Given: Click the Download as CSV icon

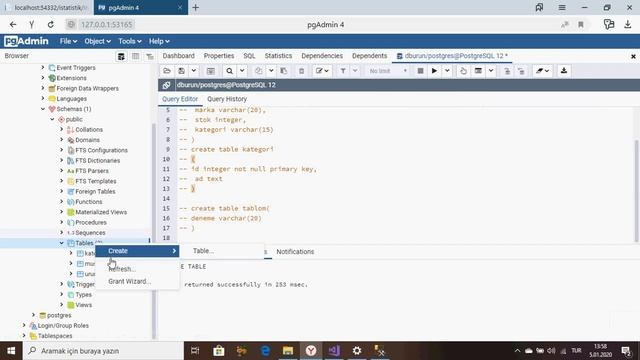Looking at the screenshot, I should pos(564,71).
